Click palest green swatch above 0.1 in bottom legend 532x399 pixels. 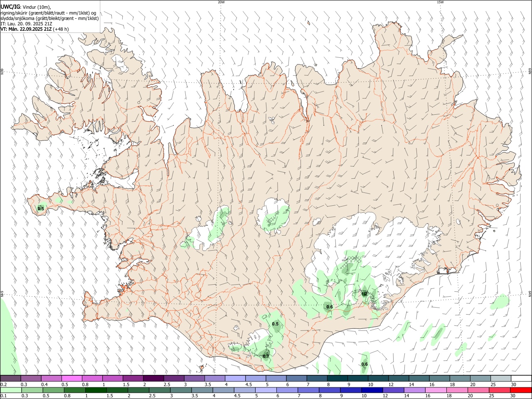click(x=11, y=390)
